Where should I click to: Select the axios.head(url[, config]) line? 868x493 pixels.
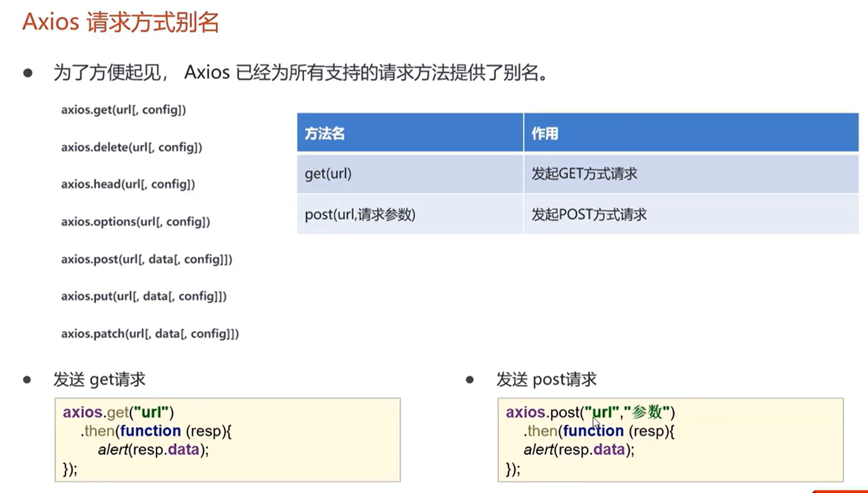pos(128,184)
